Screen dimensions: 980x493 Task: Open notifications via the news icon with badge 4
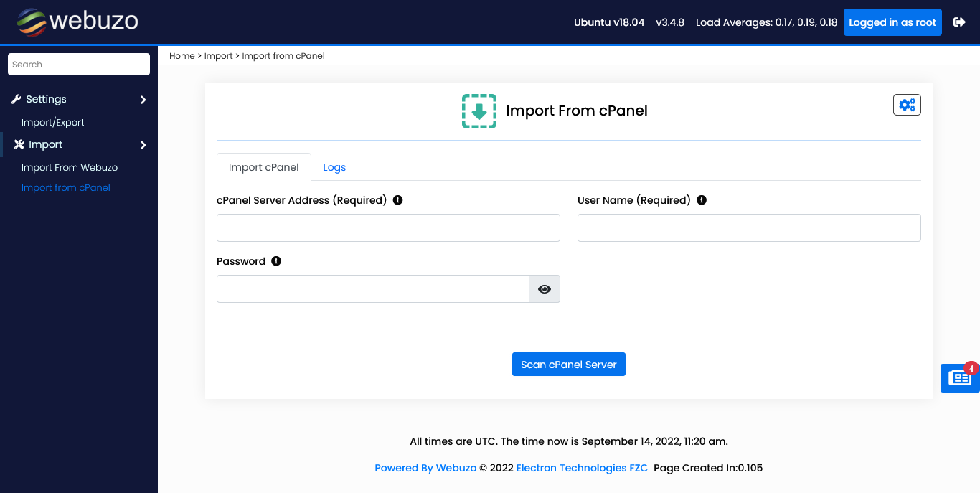(x=959, y=377)
